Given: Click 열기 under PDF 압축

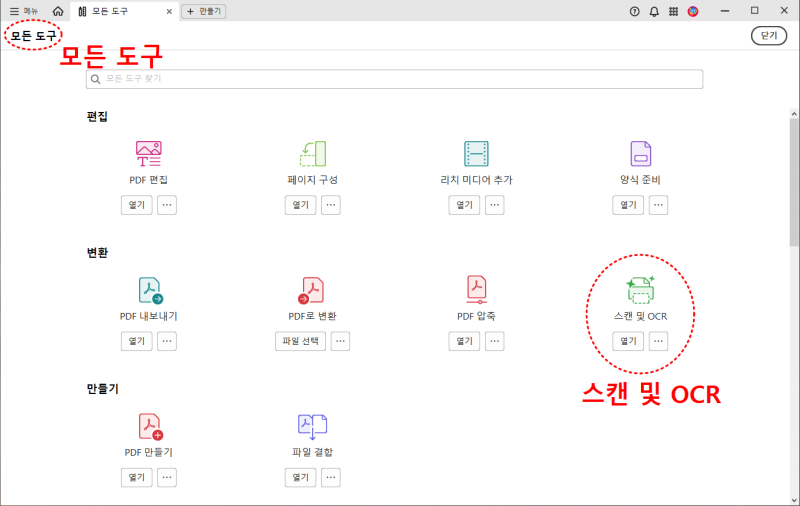Looking at the screenshot, I should [464, 341].
